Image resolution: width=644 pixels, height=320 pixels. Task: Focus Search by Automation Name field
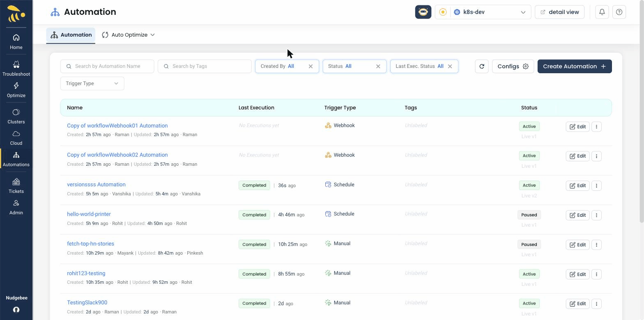click(107, 66)
